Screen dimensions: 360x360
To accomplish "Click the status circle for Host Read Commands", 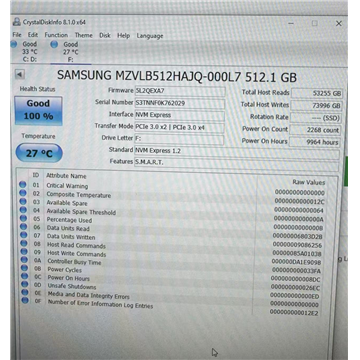I will click(24, 243).
